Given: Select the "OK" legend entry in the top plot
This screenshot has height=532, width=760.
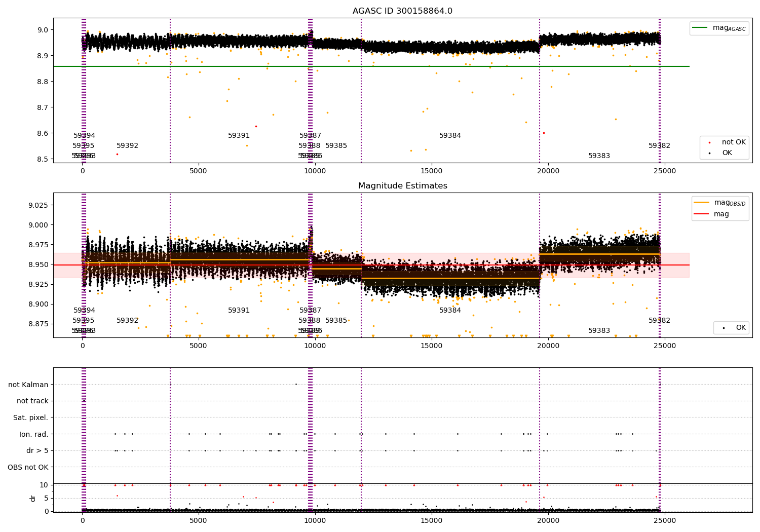Looking at the screenshot, I should click(x=727, y=153).
